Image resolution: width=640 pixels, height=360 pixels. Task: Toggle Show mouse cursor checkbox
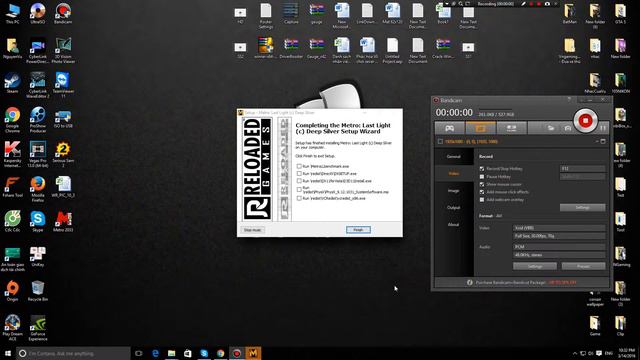pos(482,184)
